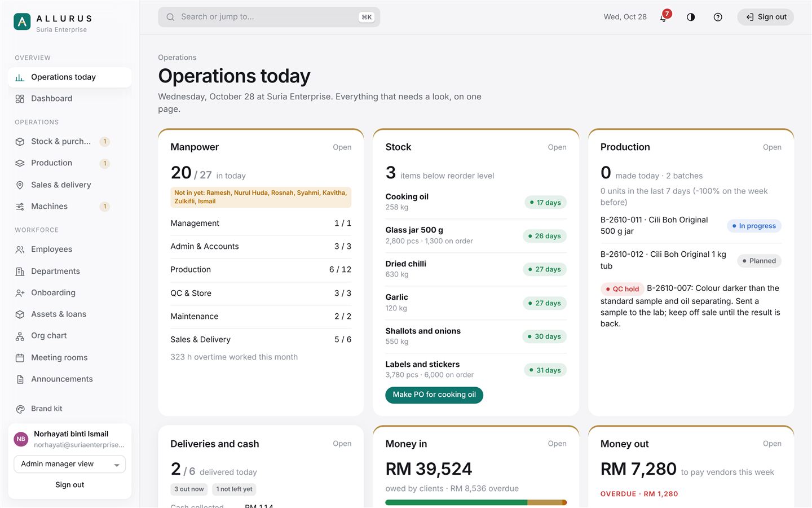812x508 pixels.
Task: Open the Manpower card
Action: [x=342, y=147]
